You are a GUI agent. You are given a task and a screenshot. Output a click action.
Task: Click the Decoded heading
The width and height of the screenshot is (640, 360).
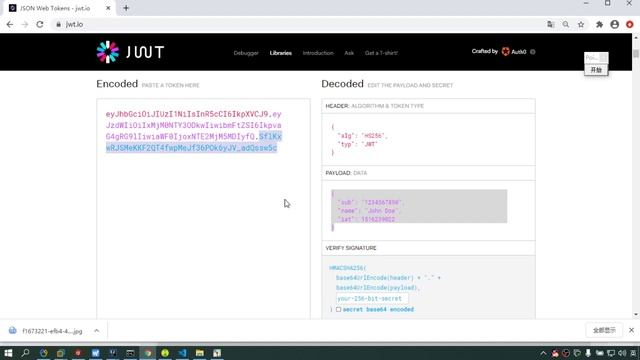[342, 84]
